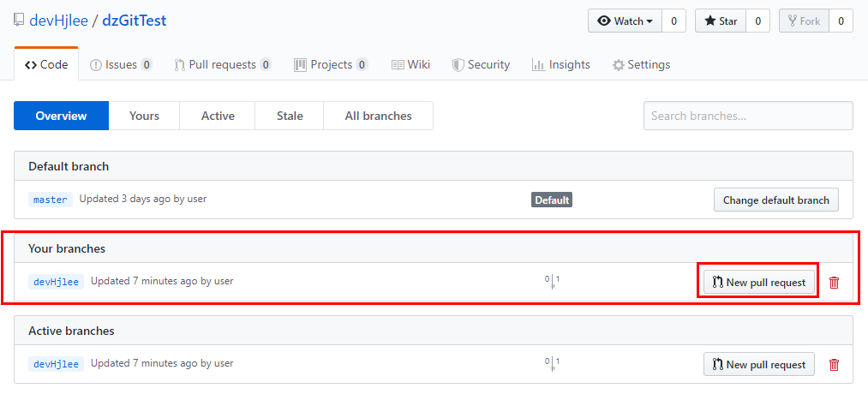
Task: Open the Issues tab
Action: (x=121, y=65)
